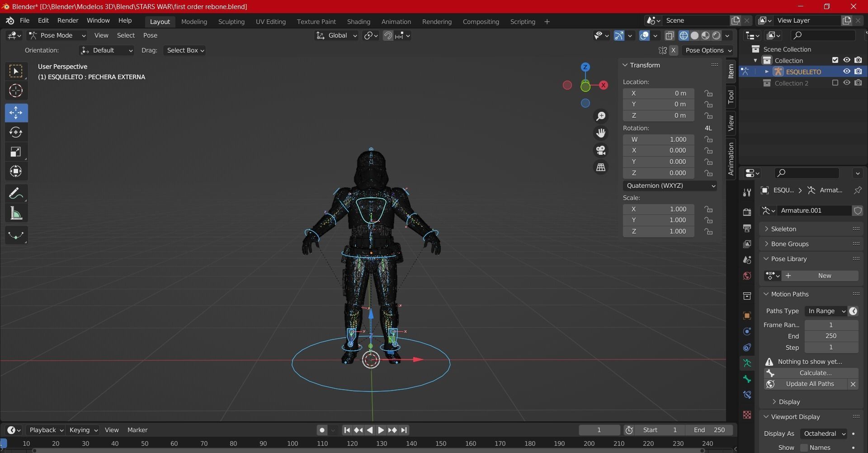The width and height of the screenshot is (868, 453).
Task: Select the Breakdowner pose tool
Action: click(x=16, y=235)
